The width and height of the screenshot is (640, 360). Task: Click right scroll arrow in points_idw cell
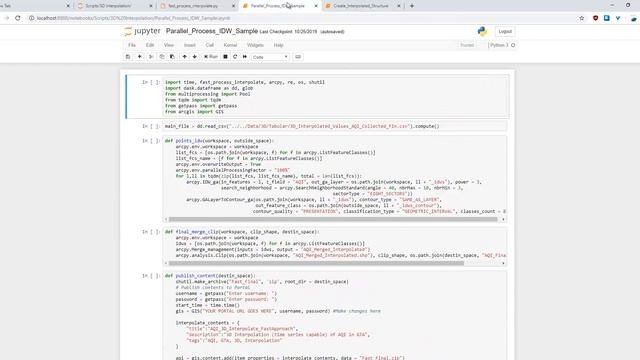[x=503, y=219]
